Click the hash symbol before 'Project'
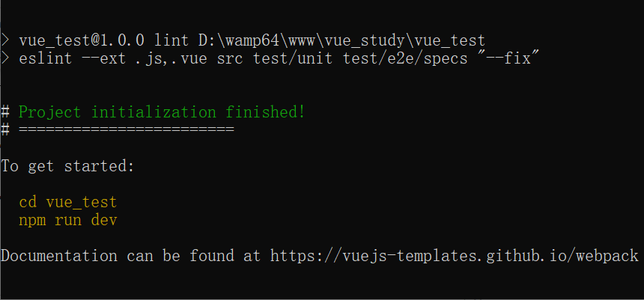 (5, 112)
